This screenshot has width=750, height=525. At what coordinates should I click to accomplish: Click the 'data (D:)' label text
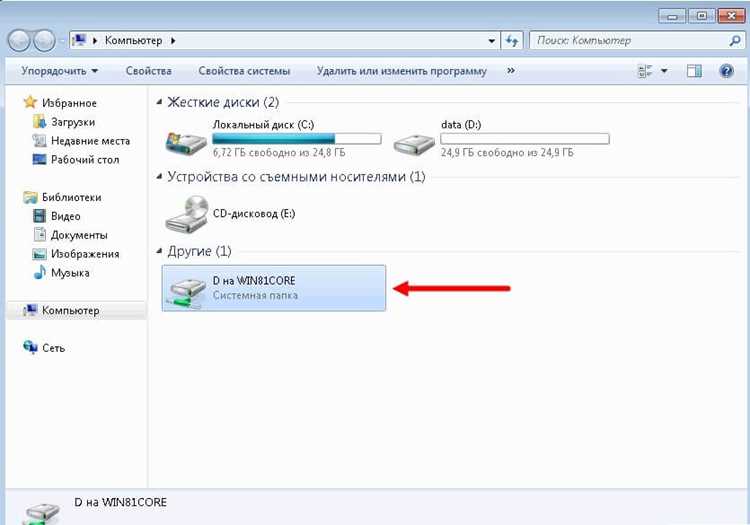coord(461,125)
